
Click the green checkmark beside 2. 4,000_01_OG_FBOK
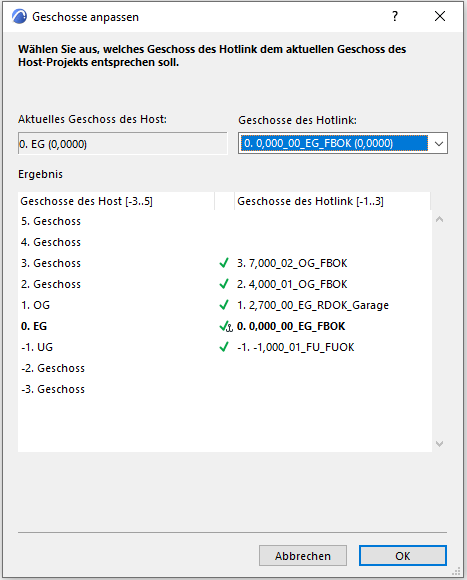tap(224, 284)
